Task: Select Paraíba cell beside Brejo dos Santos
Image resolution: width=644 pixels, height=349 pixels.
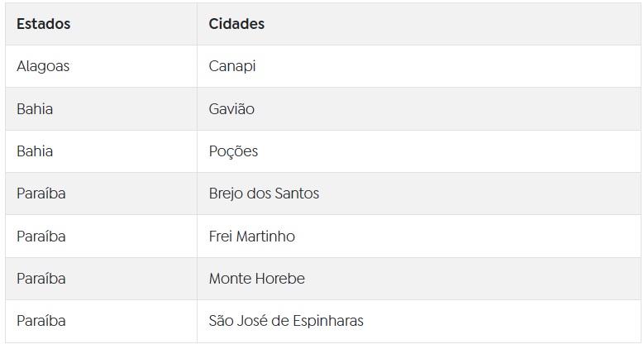Action: [x=101, y=194]
